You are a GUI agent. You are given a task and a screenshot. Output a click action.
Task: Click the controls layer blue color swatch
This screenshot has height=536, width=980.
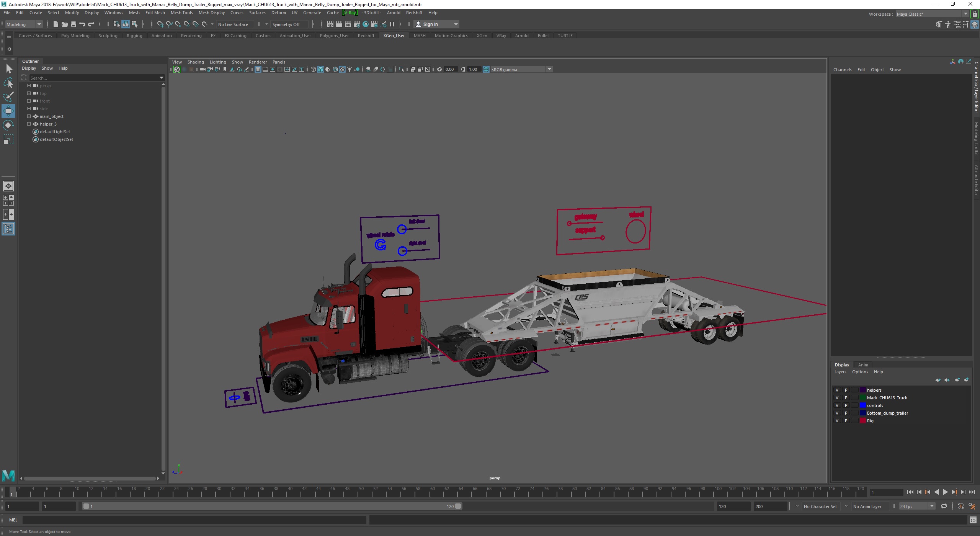coord(863,405)
